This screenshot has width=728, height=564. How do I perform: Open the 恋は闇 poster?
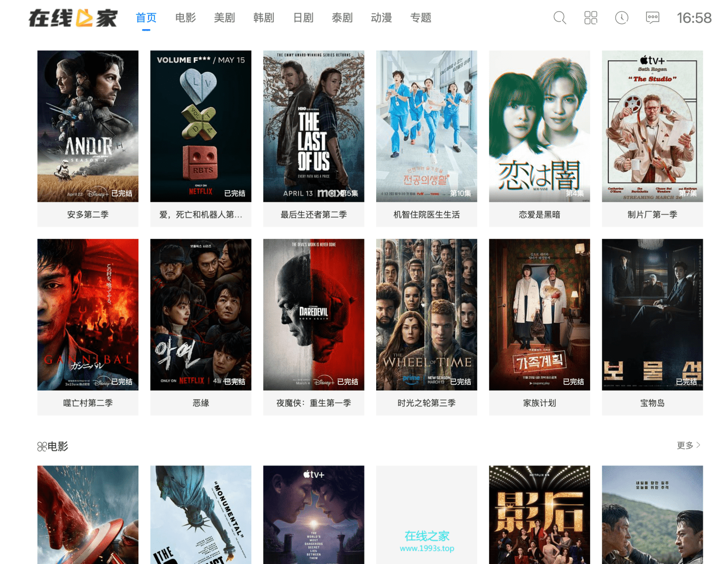[x=540, y=126]
